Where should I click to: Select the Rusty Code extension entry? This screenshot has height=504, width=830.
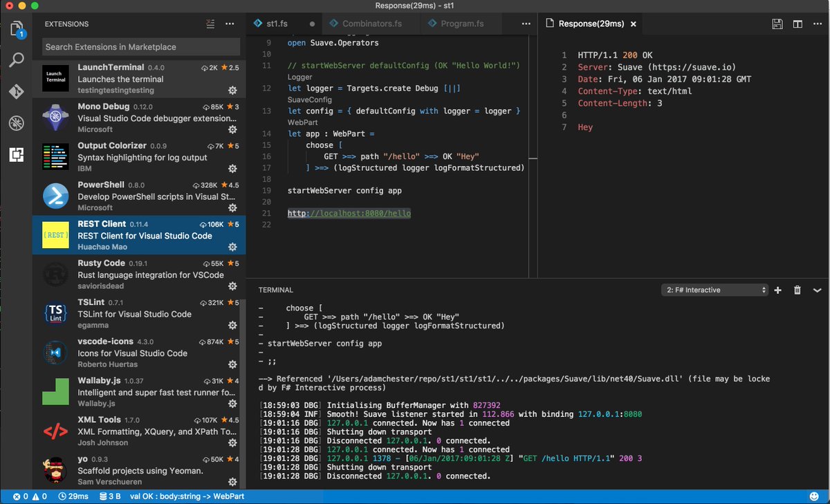(138, 274)
